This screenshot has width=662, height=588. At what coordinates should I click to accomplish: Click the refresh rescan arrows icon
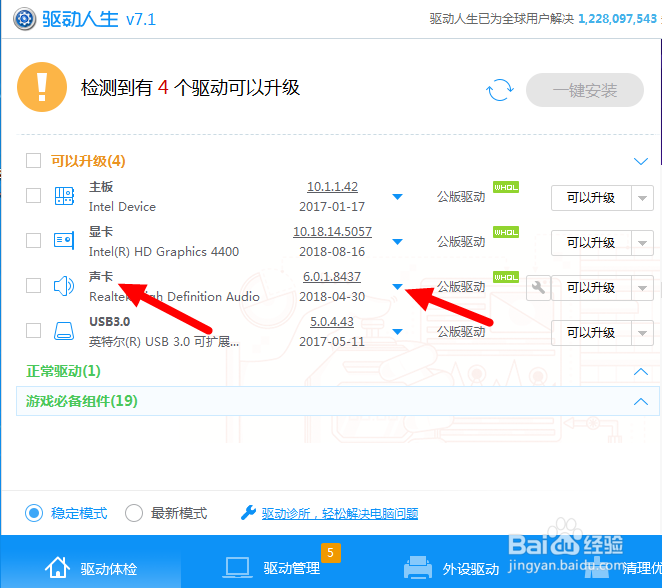pos(500,90)
